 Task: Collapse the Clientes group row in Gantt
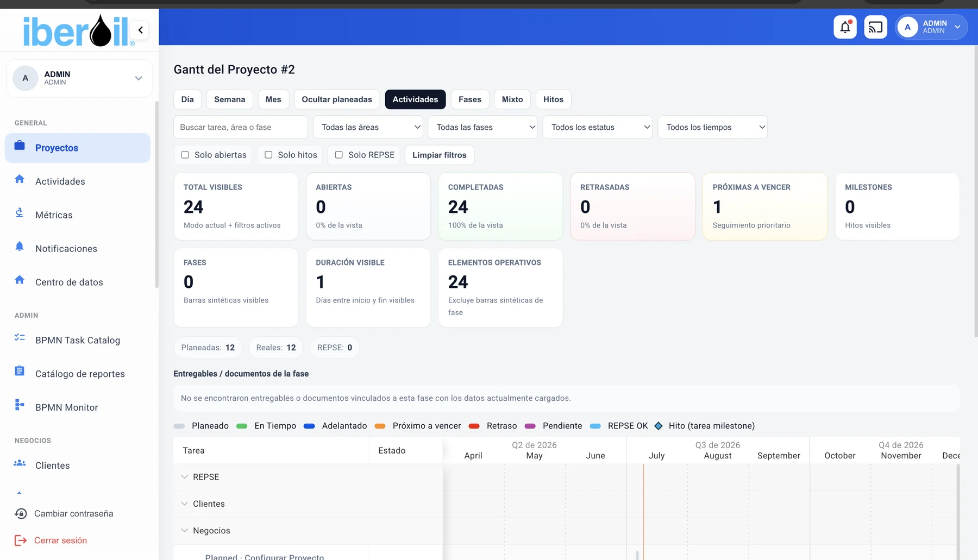click(x=185, y=504)
